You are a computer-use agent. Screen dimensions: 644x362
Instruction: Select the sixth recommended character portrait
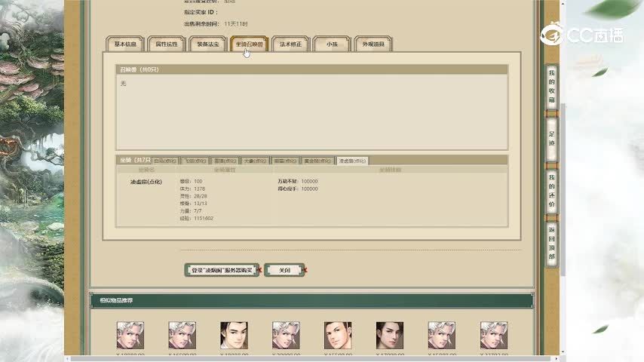tap(390, 335)
